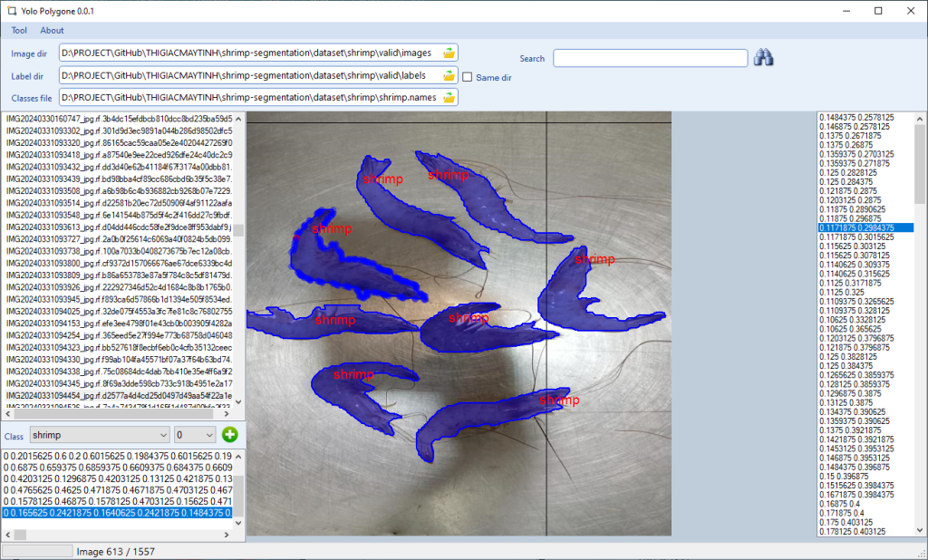928x560 pixels.
Task: Click inside the Search text field
Action: click(651, 58)
